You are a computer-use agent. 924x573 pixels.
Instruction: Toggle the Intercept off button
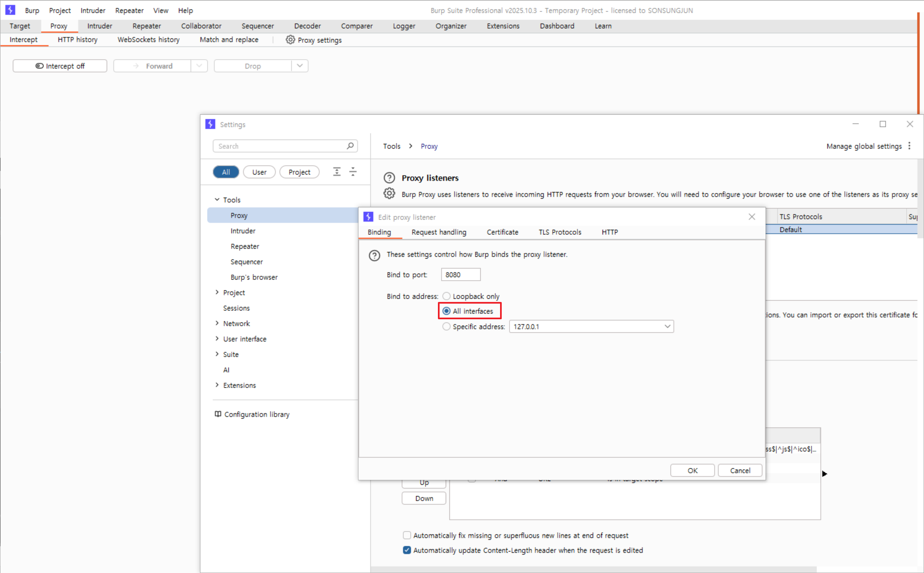pos(60,66)
